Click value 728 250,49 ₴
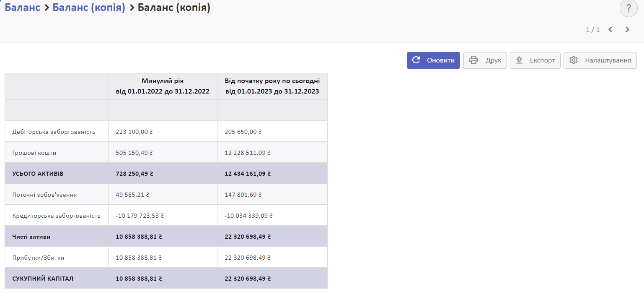Viewport: 644px width, 305px height. click(x=134, y=174)
